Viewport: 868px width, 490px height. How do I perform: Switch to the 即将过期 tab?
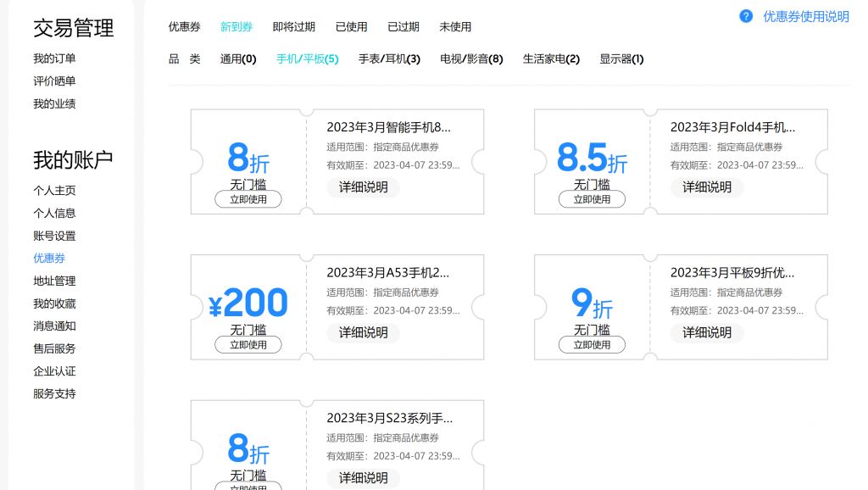293,26
